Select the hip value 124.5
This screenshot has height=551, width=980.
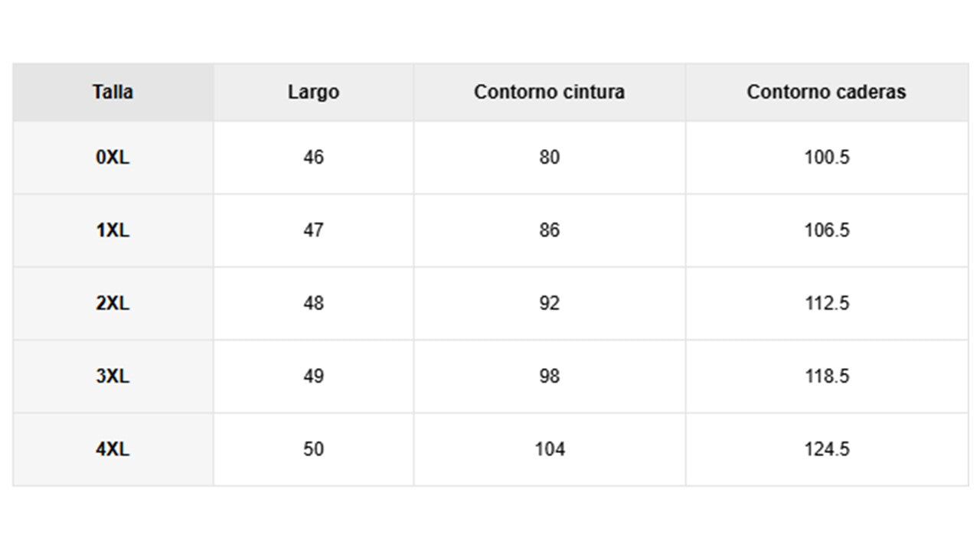point(826,449)
